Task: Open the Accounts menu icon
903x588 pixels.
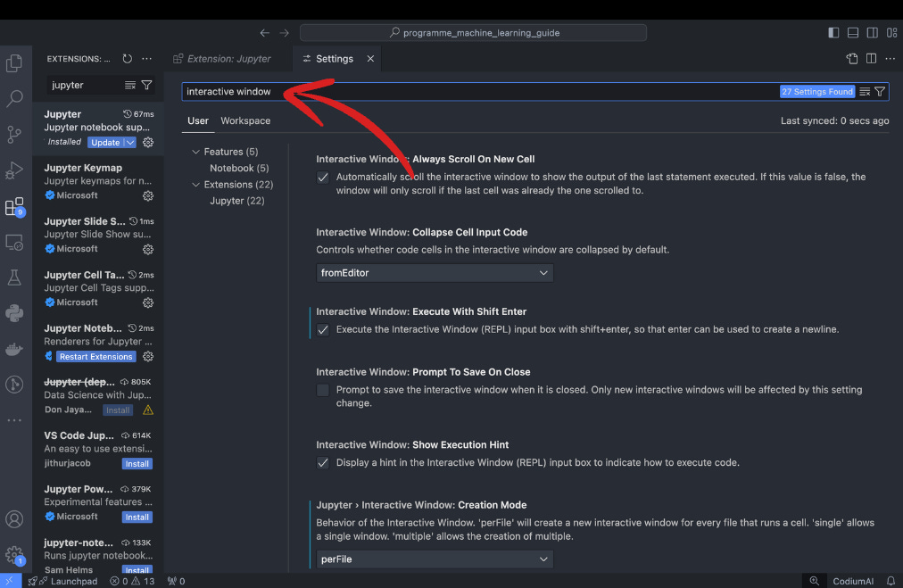Action: point(14,519)
